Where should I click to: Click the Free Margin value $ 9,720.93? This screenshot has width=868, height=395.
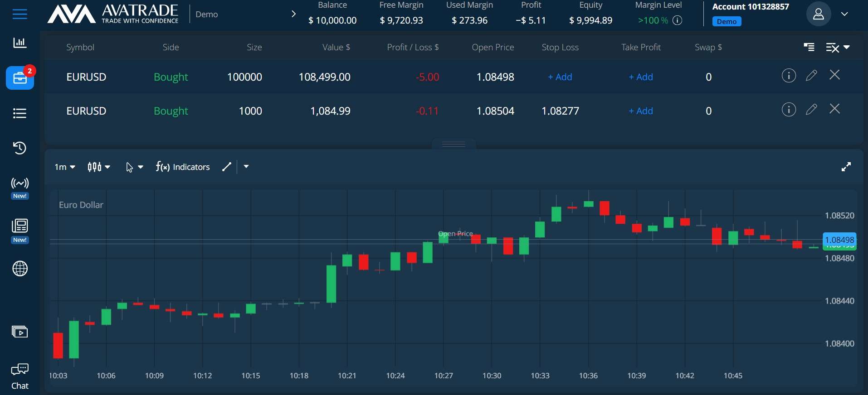[401, 20]
